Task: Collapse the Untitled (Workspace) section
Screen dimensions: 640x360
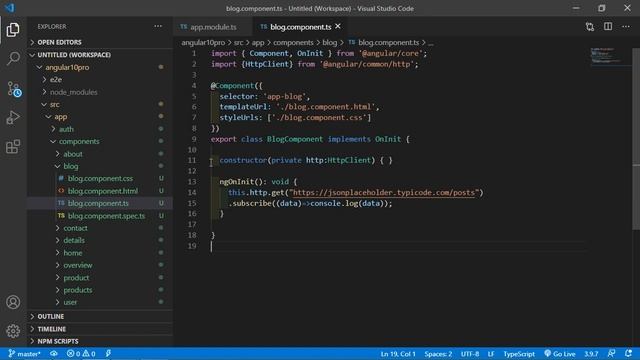Action: point(100,55)
